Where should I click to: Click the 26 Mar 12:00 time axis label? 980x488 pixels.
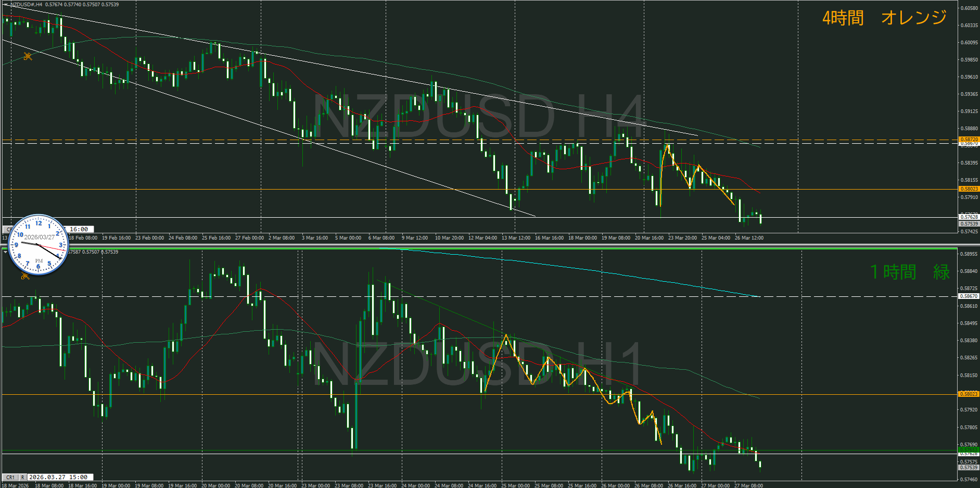(748, 238)
